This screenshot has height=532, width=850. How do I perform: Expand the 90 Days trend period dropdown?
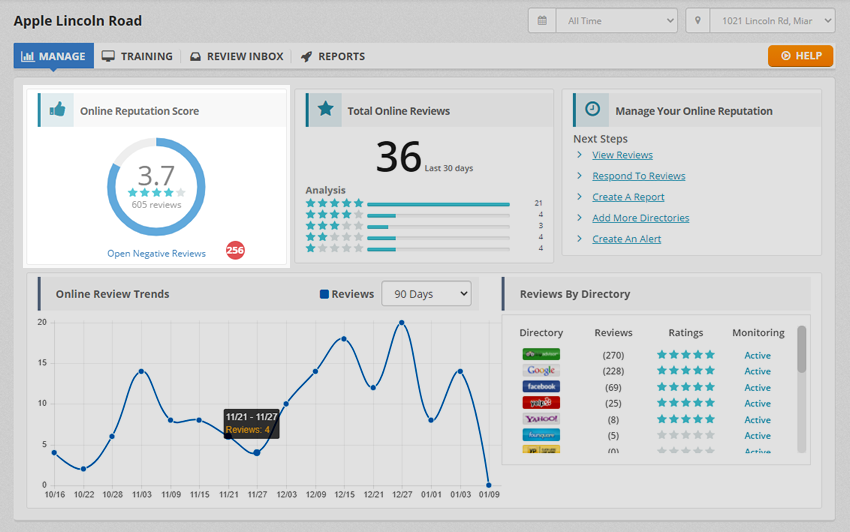click(426, 294)
